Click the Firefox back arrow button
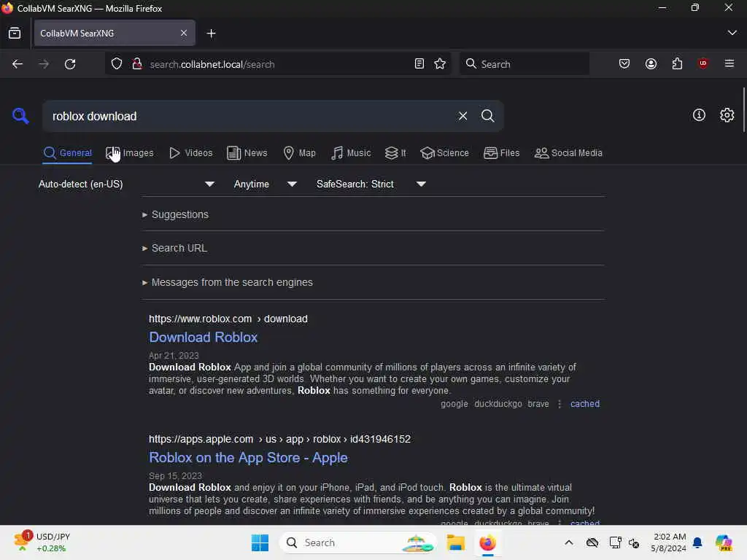This screenshot has height=560, width=747. tap(18, 64)
